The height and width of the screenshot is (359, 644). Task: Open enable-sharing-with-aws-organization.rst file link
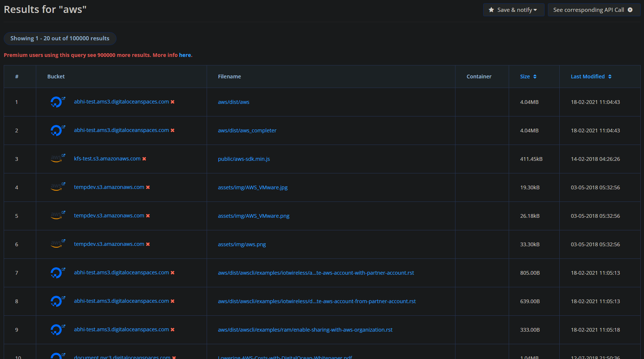tap(305, 330)
